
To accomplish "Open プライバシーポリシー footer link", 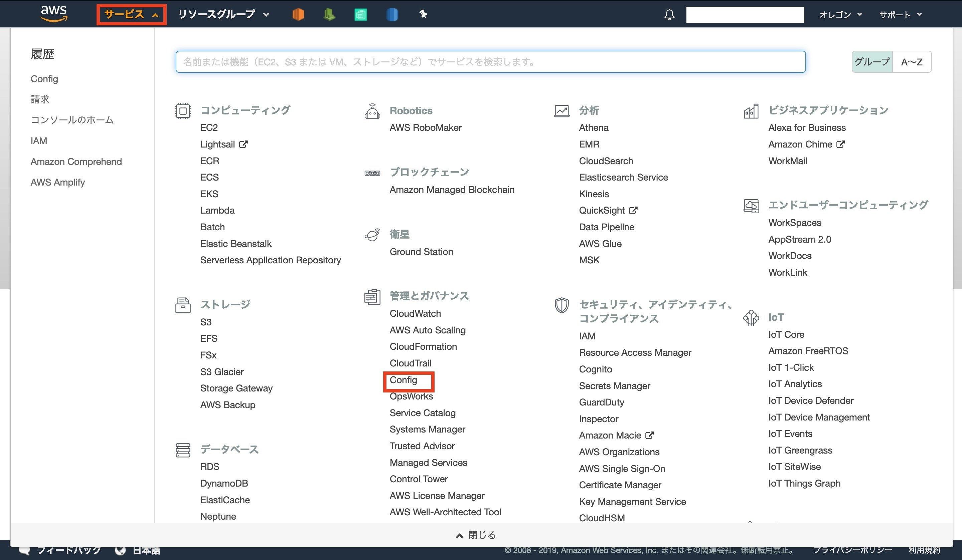I will (x=852, y=550).
